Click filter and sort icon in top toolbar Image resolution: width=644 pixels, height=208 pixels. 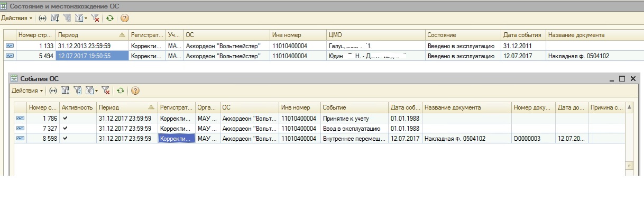point(55,18)
